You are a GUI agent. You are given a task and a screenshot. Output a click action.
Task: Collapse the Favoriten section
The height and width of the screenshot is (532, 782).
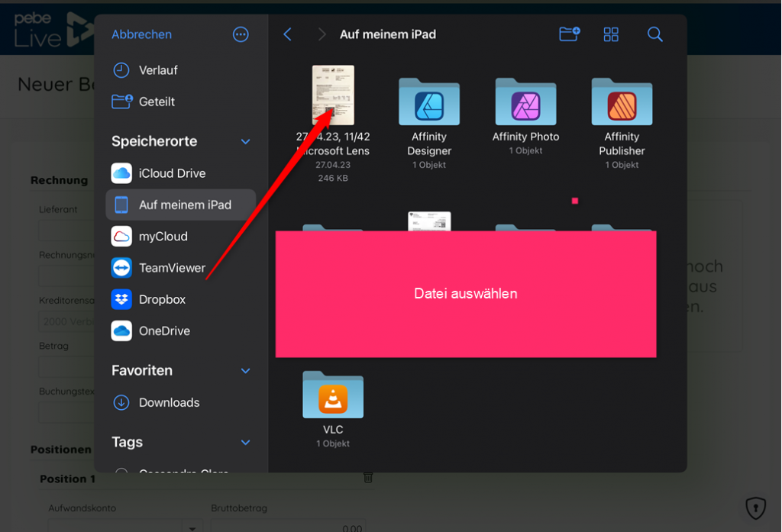tap(245, 371)
